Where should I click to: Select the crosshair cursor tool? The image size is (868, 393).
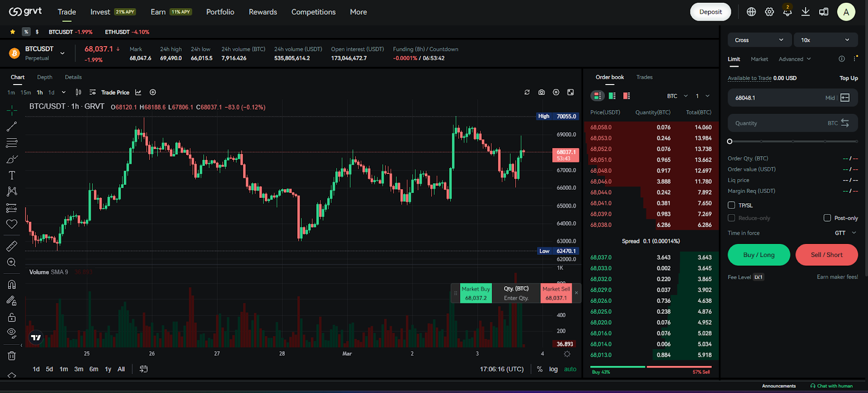(x=11, y=111)
